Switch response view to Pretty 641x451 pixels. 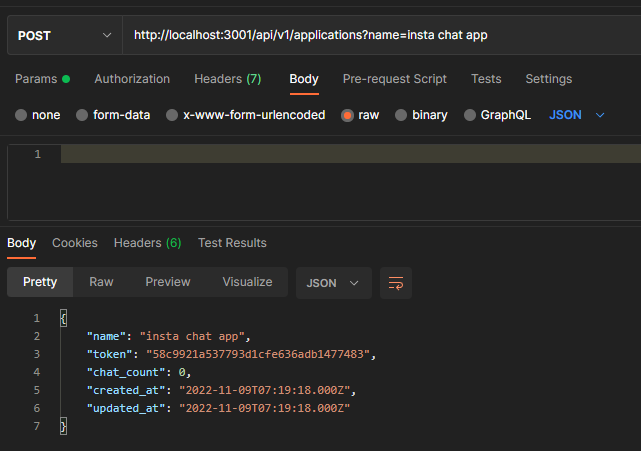(x=40, y=282)
